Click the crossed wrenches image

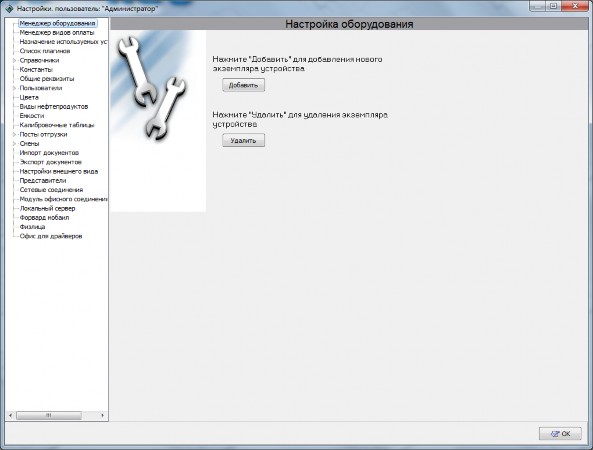pos(152,89)
